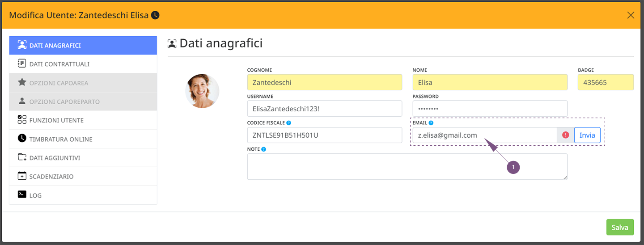
Task: Click the Codice Fiscale help icon
Action: (288, 123)
